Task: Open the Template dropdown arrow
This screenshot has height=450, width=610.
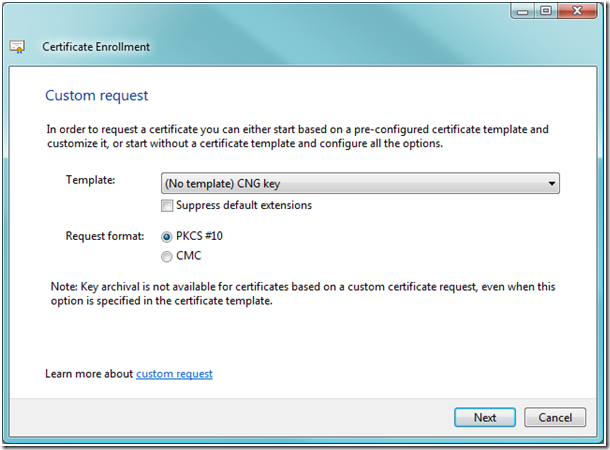Action: (552, 183)
